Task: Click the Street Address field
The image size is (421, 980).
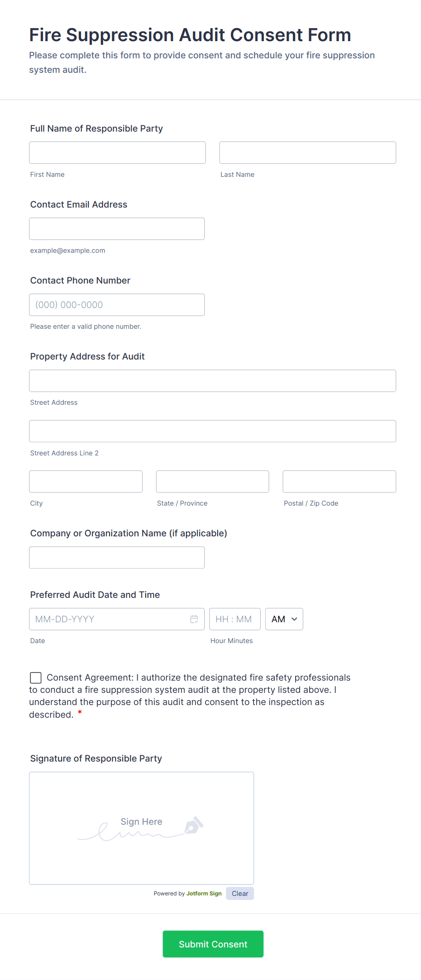Action: (x=212, y=380)
